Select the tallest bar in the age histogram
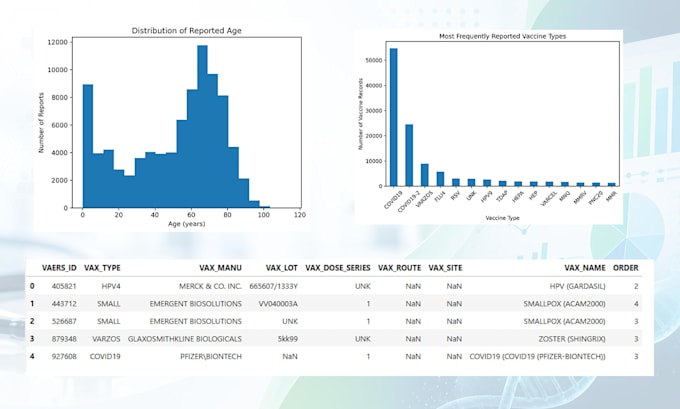The width and height of the screenshot is (680, 409). click(202, 126)
